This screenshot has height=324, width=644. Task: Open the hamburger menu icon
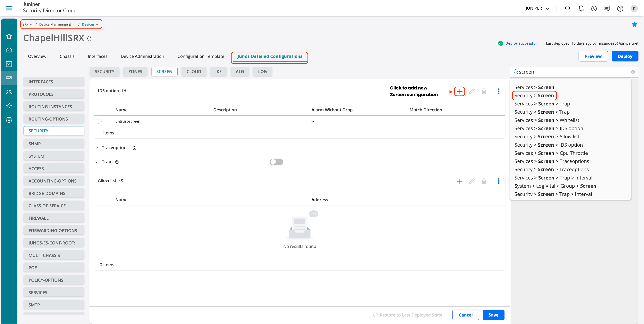(9, 8)
